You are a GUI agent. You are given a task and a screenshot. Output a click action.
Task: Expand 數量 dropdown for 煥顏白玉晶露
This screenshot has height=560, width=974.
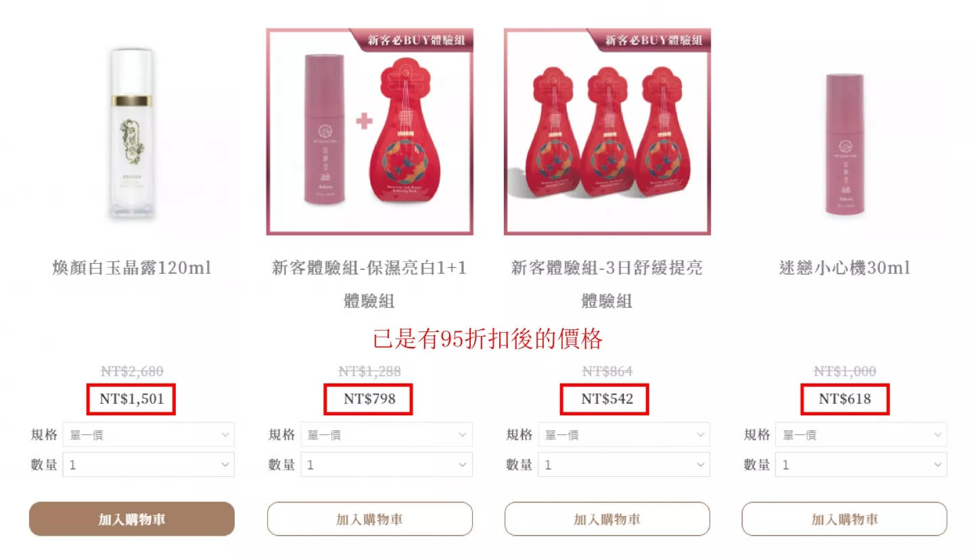point(148,465)
